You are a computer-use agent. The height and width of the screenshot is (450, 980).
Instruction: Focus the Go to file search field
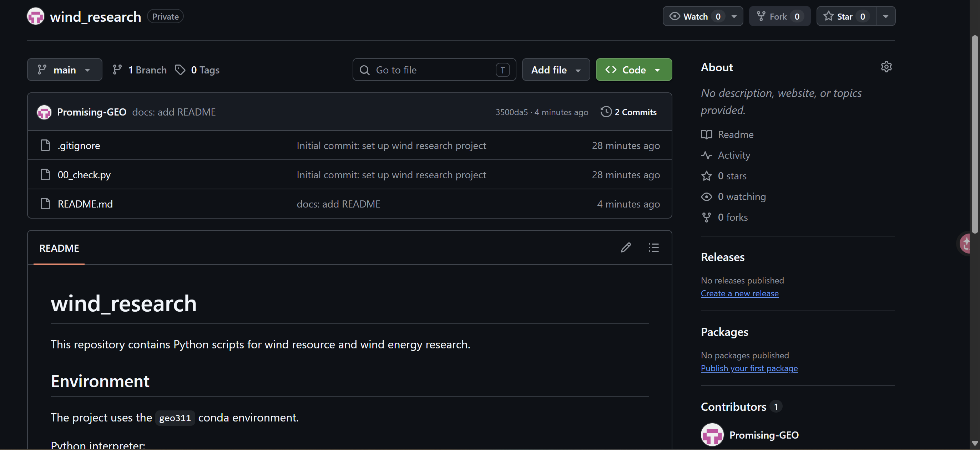(x=434, y=70)
